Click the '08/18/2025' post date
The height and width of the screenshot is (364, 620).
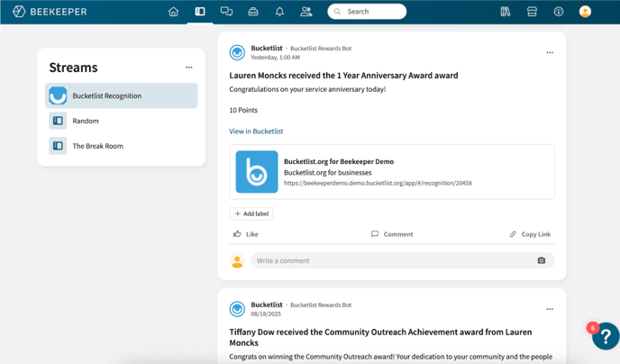coord(266,314)
